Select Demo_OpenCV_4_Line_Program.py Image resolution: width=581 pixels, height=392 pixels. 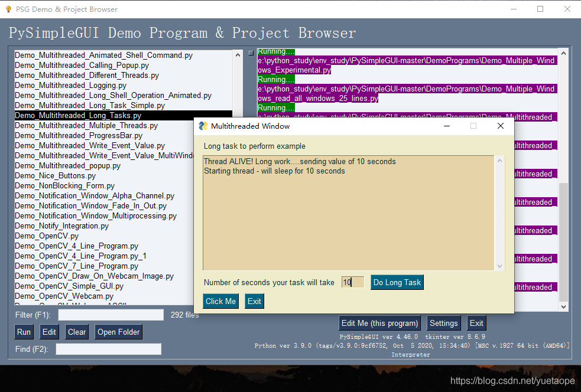(105, 246)
